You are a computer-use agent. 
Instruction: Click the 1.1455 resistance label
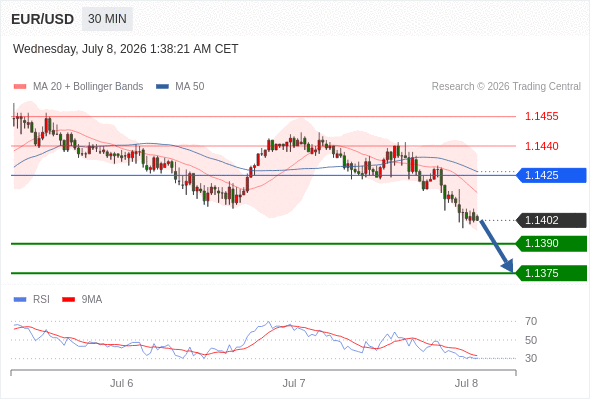pos(541,116)
